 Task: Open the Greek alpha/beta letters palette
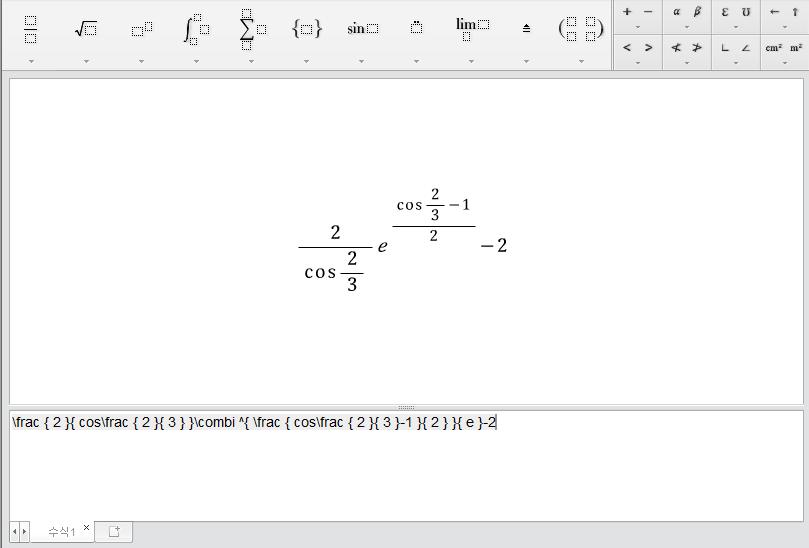[686, 12]
